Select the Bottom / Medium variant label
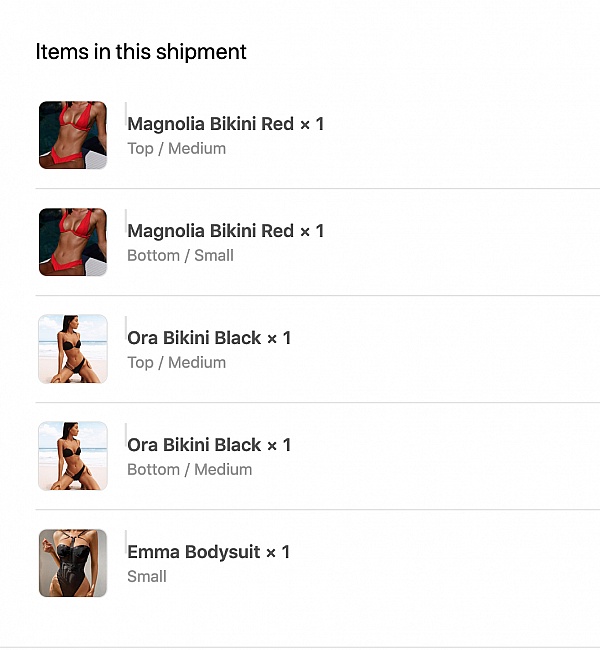Screen dimensions: 600x650 189,470
